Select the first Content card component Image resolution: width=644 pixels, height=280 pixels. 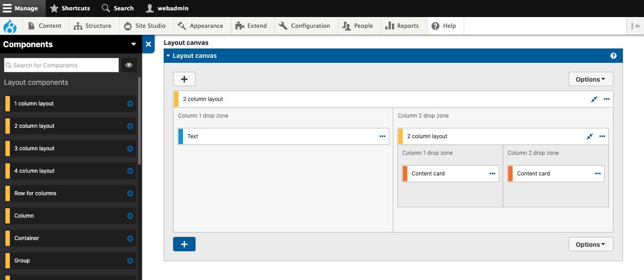[451, 174]
